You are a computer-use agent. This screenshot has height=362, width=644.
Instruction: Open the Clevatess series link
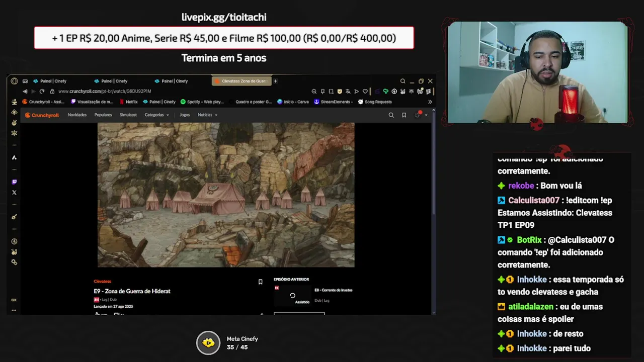(102, 282)
